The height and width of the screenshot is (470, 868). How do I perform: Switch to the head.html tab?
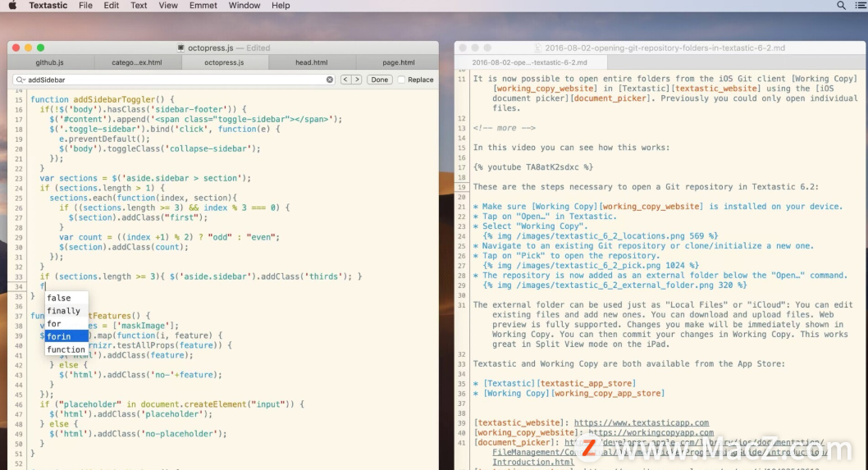[x=311, y=62]
